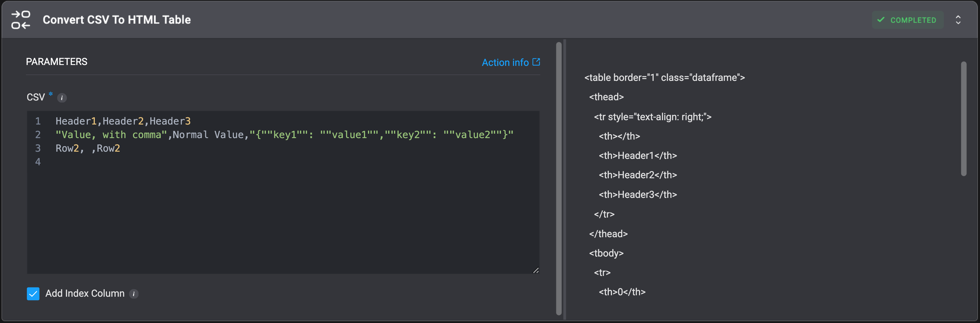Image resolution: width=980 pixels, height=323 pixels.
Task: Click the external link icon beside Action info
Action: (536, 62)
